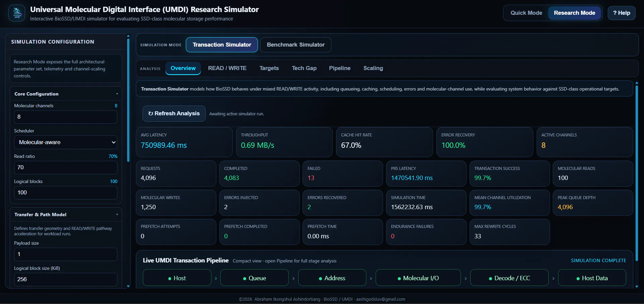
Task: Open the Scaling analysis tab
Action: pyautogui.click(x=373, y=68)
